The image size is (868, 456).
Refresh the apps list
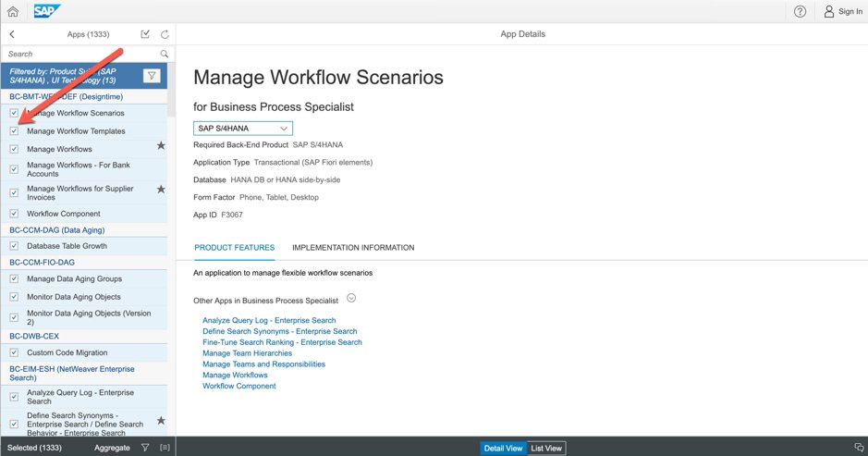click(x=165, y=34)
